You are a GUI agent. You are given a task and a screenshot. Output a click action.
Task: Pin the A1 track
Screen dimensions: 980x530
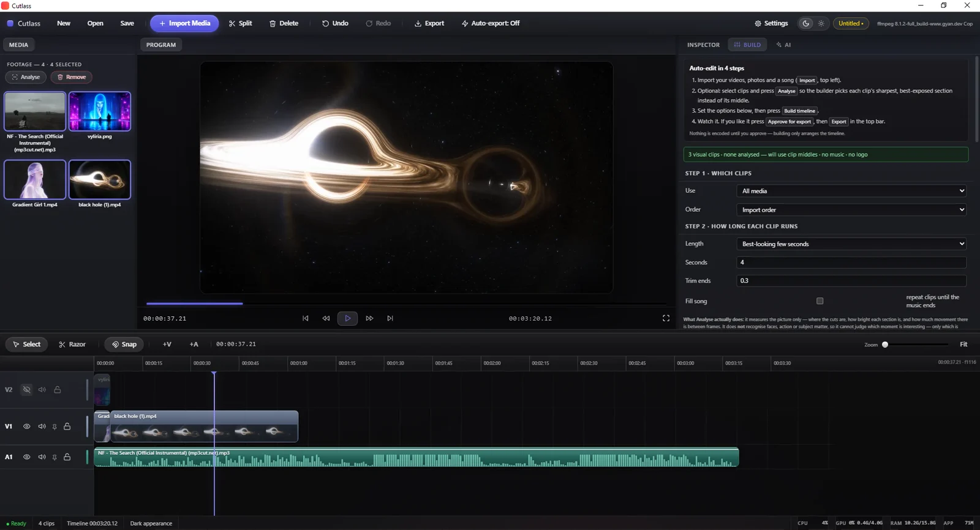click(x=55, y=457)
